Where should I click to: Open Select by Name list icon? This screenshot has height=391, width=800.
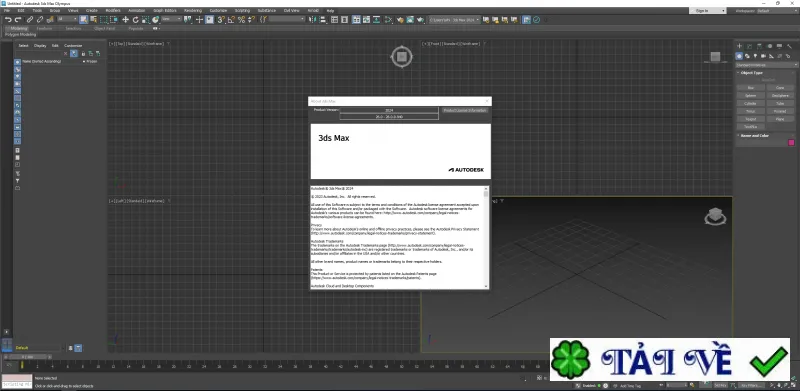click(x=93, y=19)
